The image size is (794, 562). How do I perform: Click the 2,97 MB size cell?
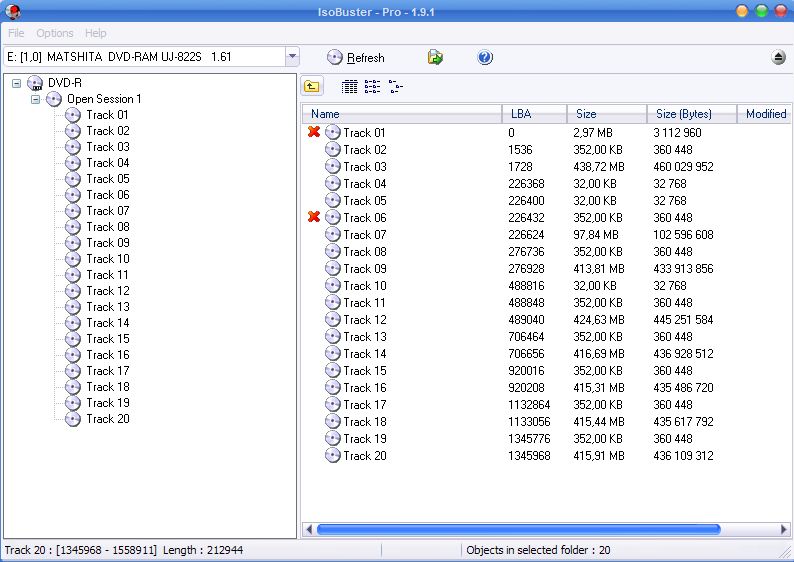pyautogui.click(x=593, y=133)
